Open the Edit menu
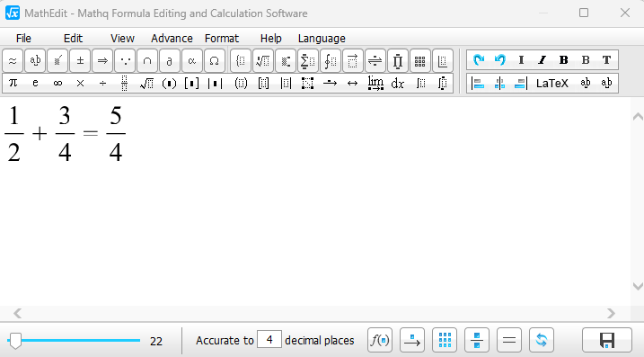This screenshot has height=357, width=644. [73, 39]
